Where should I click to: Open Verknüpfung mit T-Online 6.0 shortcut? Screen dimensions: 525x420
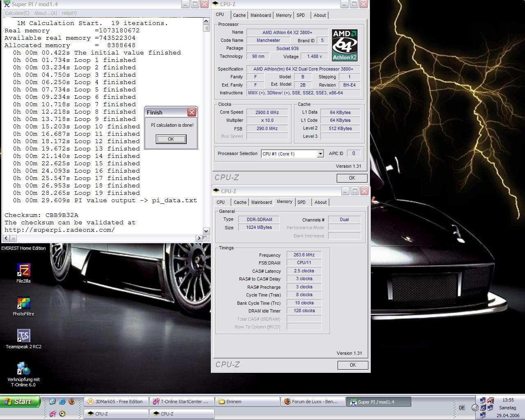click(x=23, y=374)
